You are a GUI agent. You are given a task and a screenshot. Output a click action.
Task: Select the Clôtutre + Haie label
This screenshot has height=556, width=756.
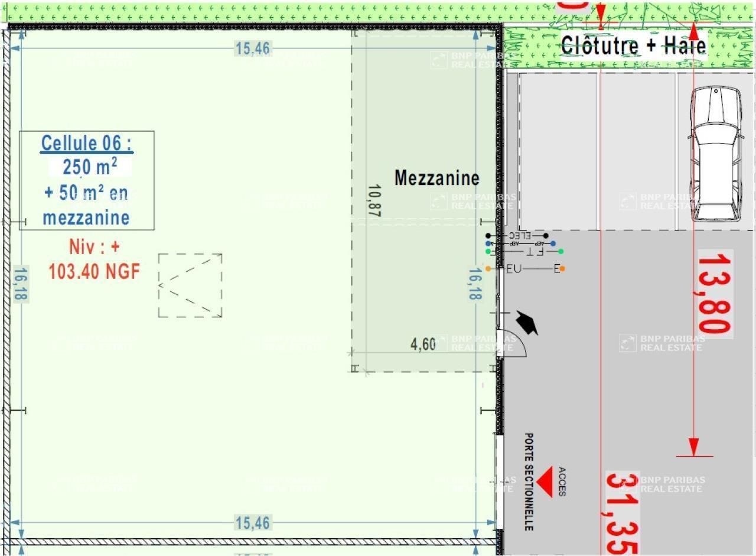click(633, 45)
